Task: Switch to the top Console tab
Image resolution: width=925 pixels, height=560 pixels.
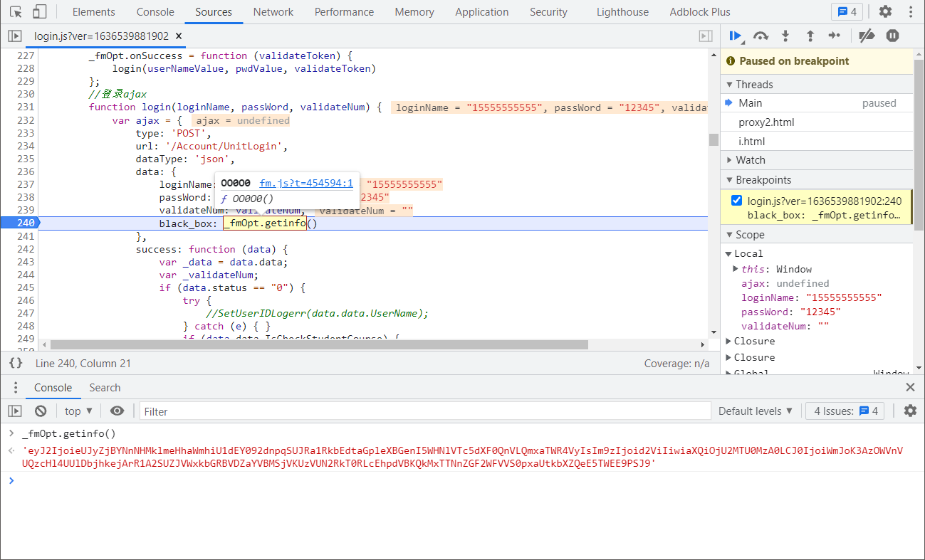Action: click(x=155, y=11)
